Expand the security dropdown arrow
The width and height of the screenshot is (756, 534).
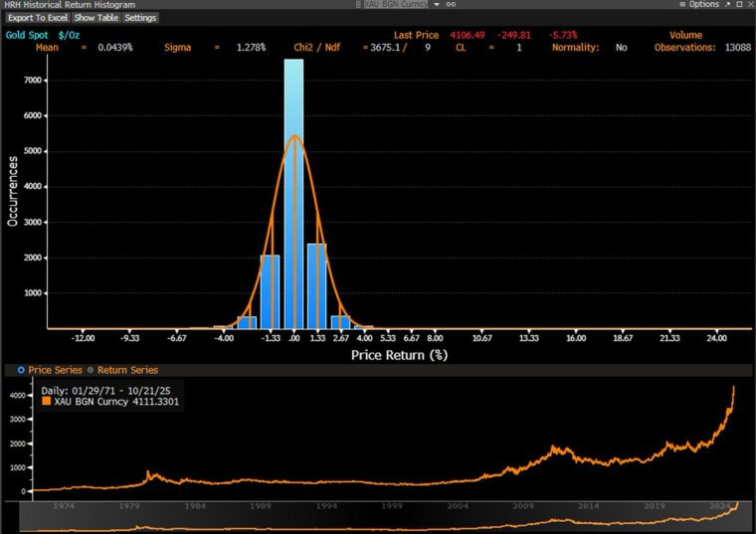pyautogui.click(x=437, y=4)
